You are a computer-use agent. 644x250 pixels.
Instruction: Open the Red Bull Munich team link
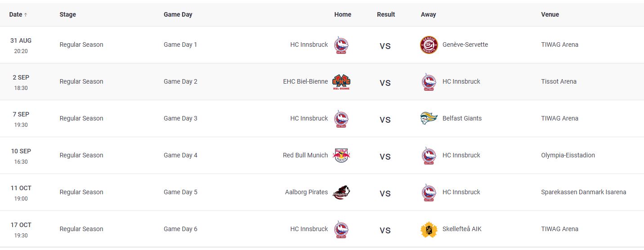pyautogui.click(x=305, y=155)
